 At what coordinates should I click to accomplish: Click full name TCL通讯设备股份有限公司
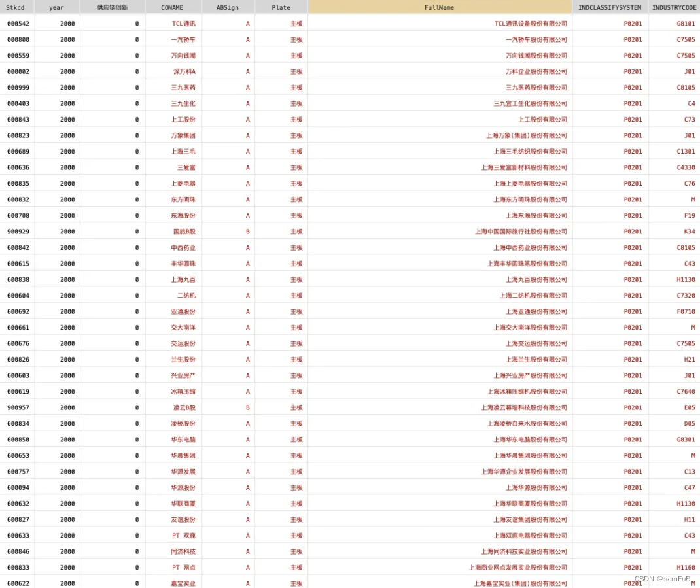pyautogui.click(x=531, y=23)
